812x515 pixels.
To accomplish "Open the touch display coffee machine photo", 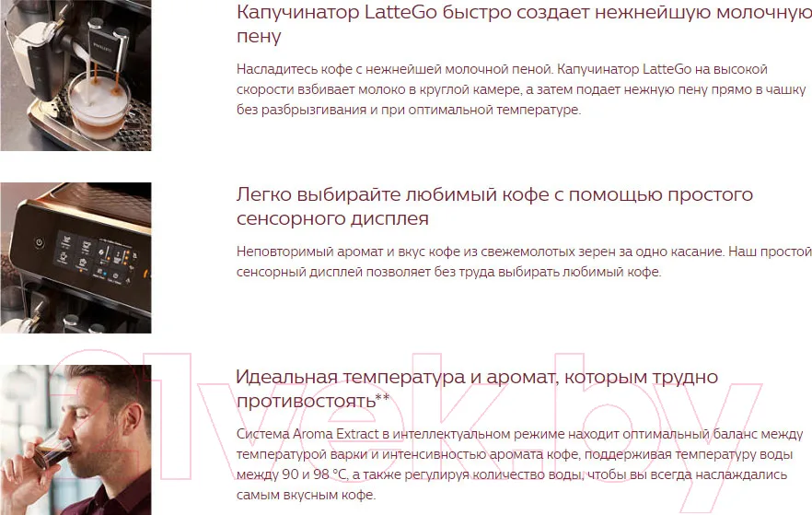I will pos(75,258).
